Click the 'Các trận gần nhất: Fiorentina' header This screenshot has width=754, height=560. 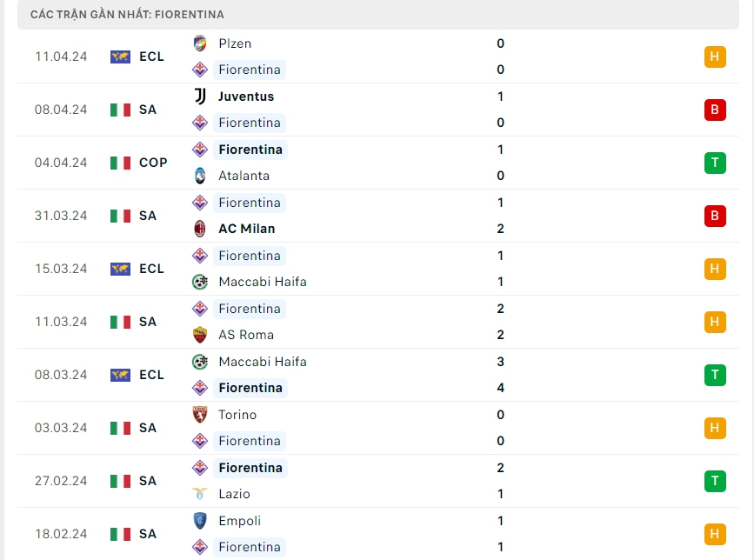(x=127, y=15)
